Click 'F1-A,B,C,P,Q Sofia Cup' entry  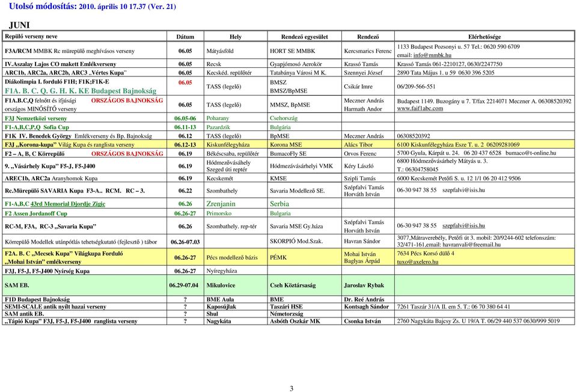(37, 127)
